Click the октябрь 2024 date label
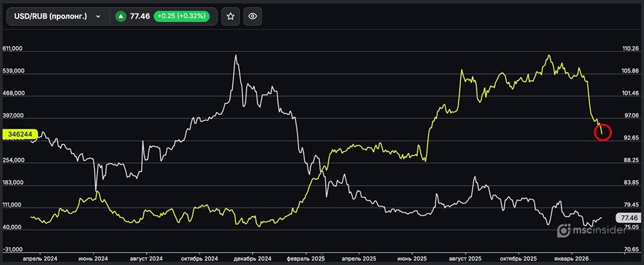The width and height of the screenshot is (644, 265). pos(199,259)
